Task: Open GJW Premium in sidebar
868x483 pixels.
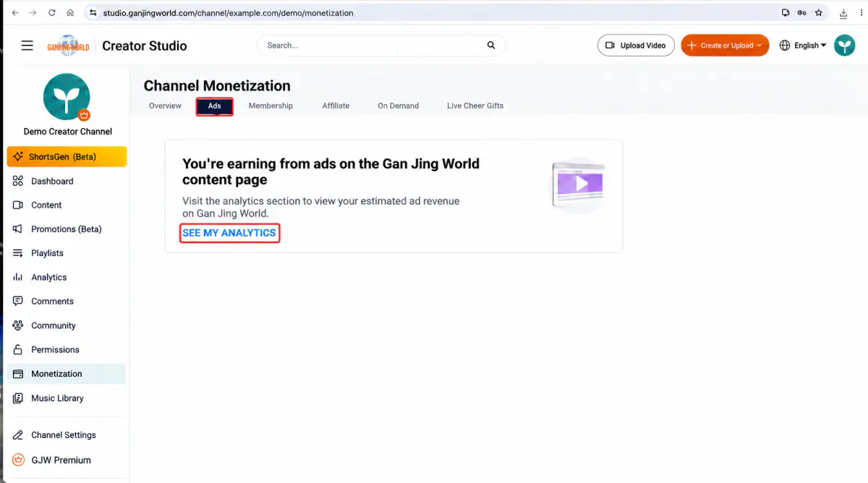Action: tap(67, 460)
